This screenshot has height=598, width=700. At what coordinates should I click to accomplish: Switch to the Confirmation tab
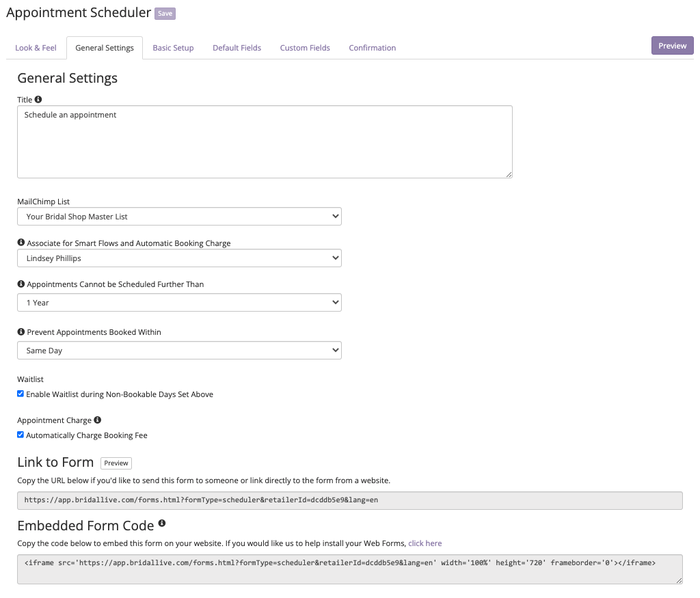[x=373, y=48]
